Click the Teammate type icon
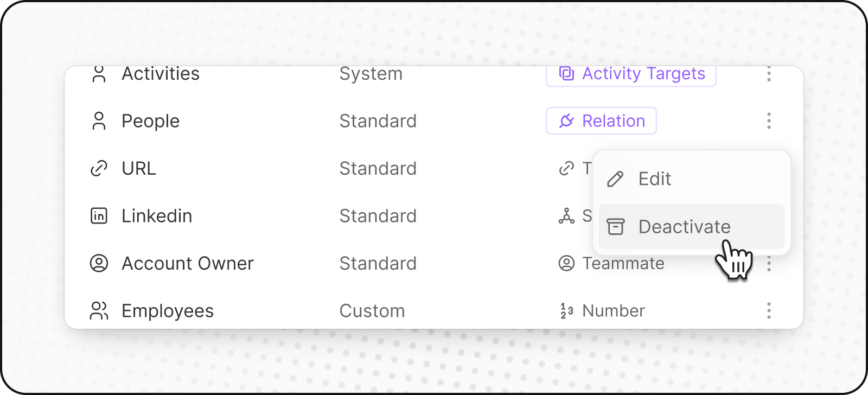Viewport: 868px width, 395px height. pyautogui.click(x=566, y=264)
